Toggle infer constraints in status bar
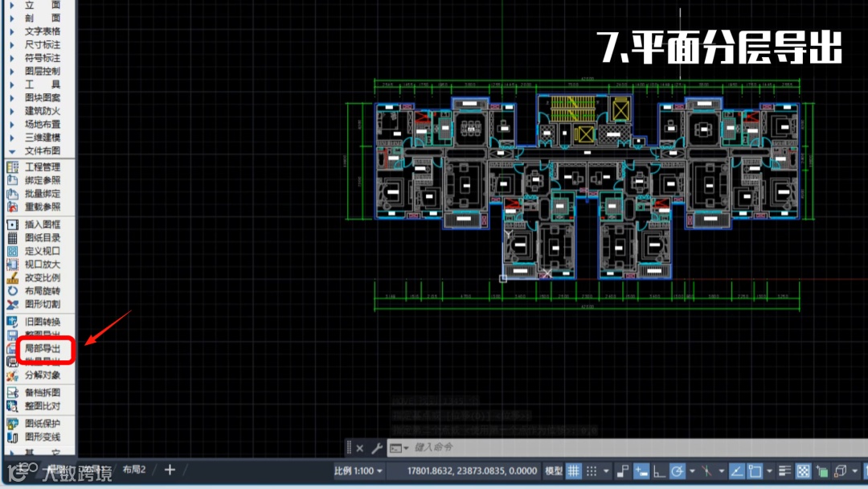The image size is (868, 489). tap(623, 471)
